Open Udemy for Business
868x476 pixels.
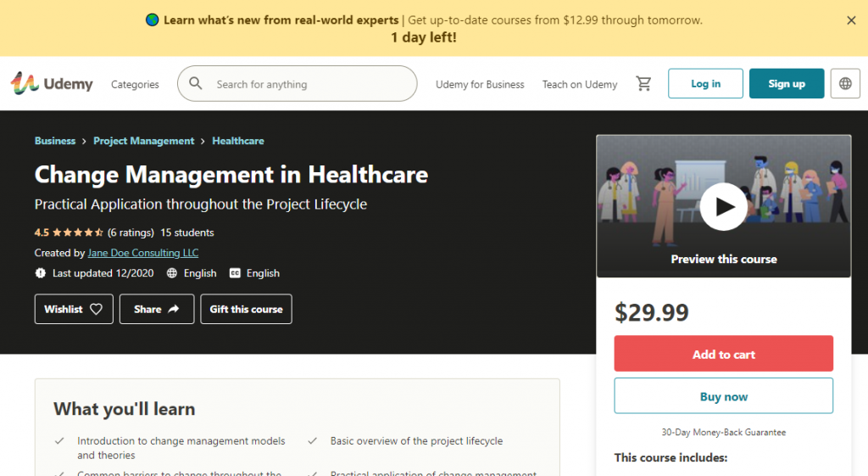(480, 85)
